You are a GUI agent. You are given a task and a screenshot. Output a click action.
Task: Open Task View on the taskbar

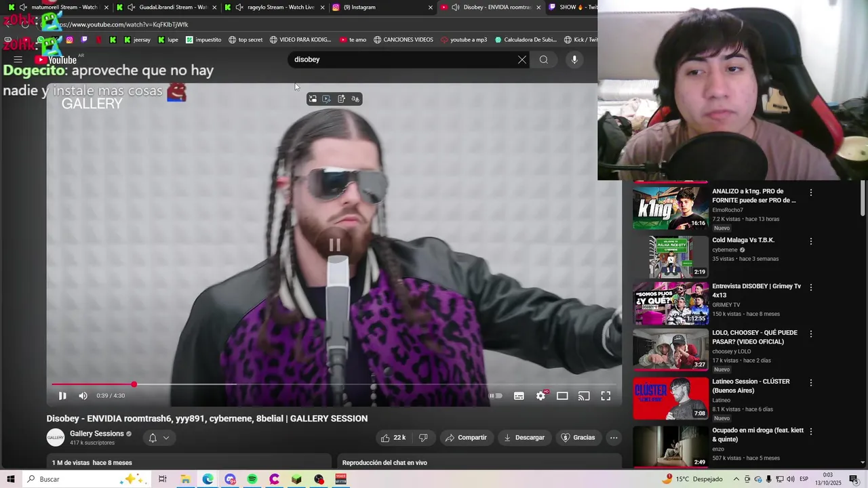pyautogui.click(x=163, y=479)
